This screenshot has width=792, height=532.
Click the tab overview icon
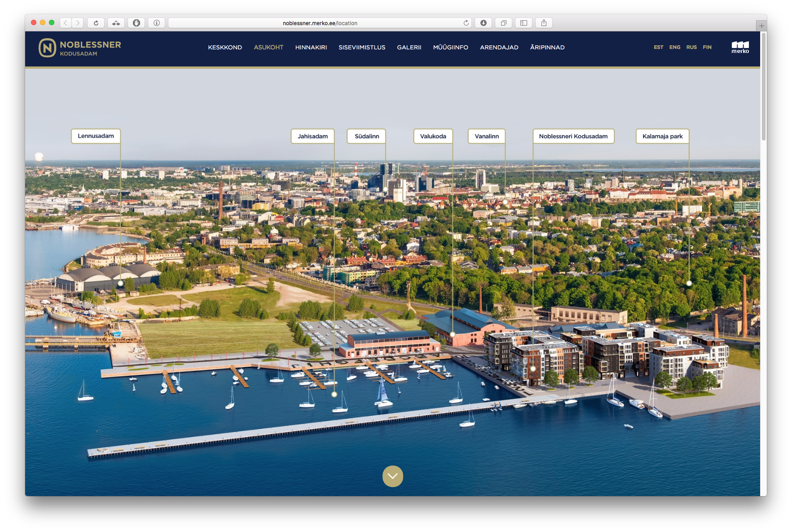tap(504, 23)
